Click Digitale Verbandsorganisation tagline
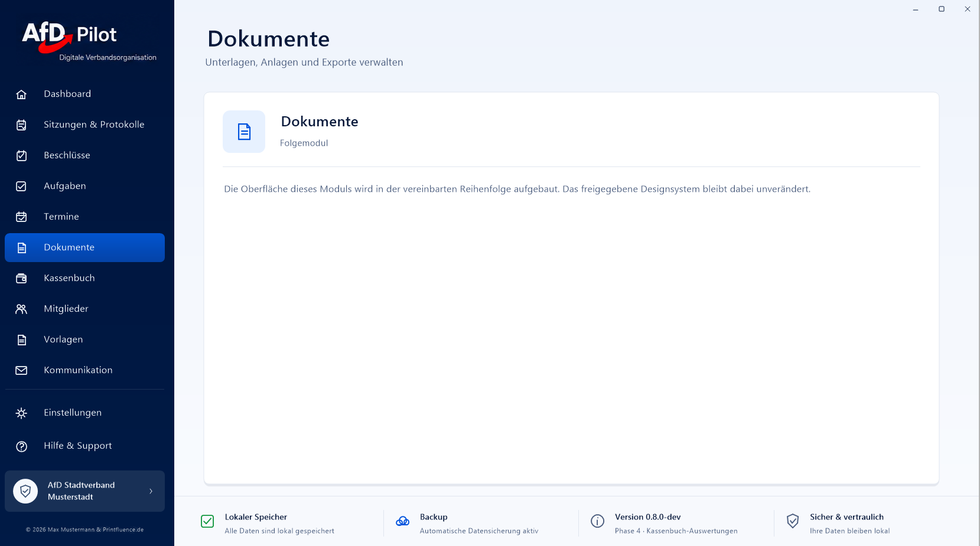This screenshot has height=546, width=980. click(108, 58)
